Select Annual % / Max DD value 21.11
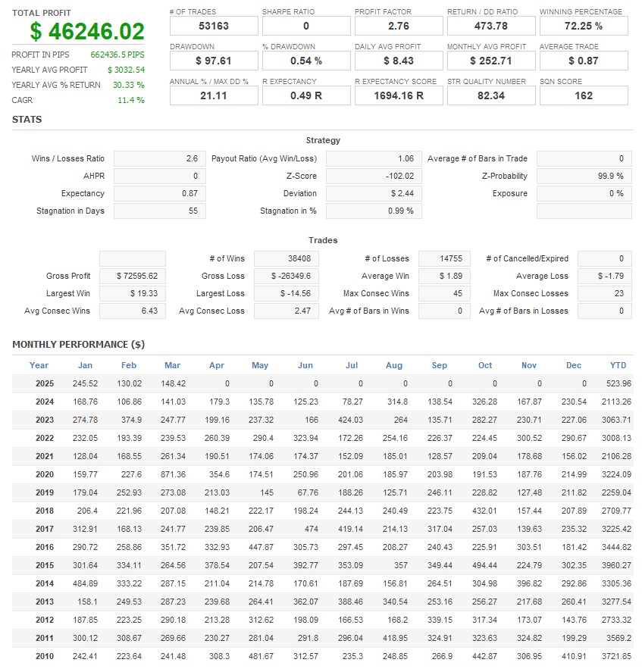The image size is (642, 672). pos(214,95)
